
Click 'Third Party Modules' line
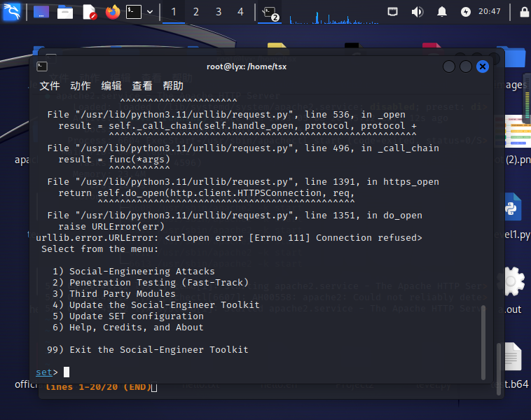tap(114, 294)
